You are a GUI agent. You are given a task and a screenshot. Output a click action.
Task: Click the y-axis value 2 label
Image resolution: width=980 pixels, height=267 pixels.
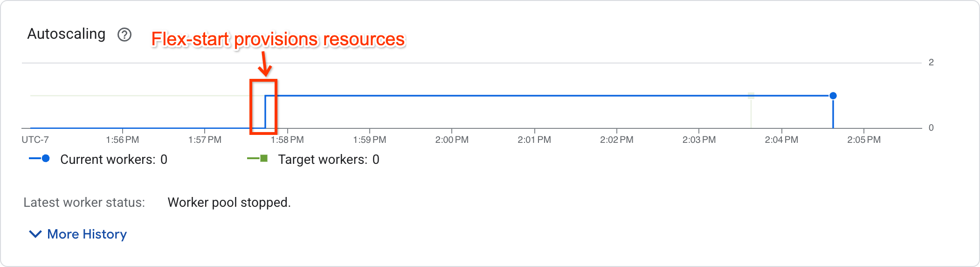pyautogui.click(x=931, y=63)
